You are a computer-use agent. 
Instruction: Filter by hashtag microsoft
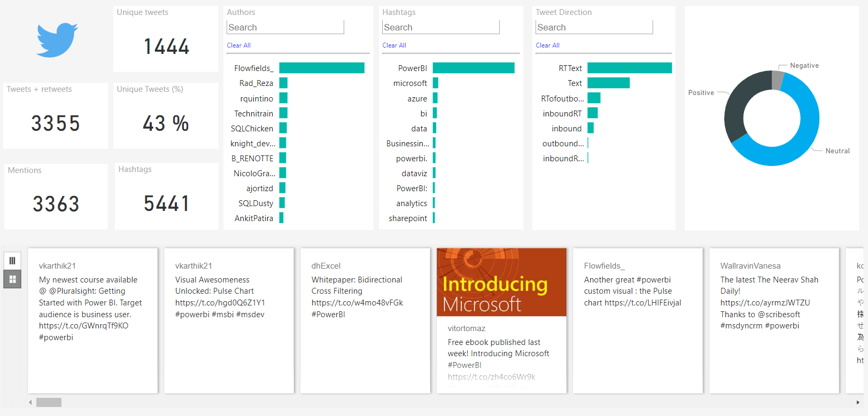click(410, 83)
